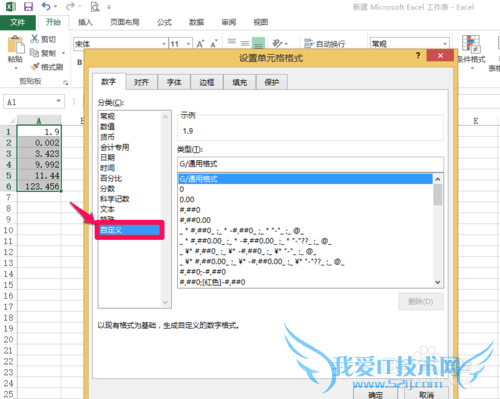The image size is (500, 399).
Task: Choose the #,##0.00 format type
Action: pyautogui.click(x=305, y=220)
